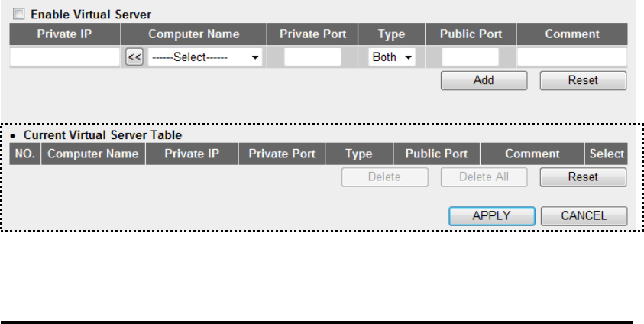Click the NO. column header
This screenshot has width=644, height=324.
pyautogui.click(x=25, y=154)
